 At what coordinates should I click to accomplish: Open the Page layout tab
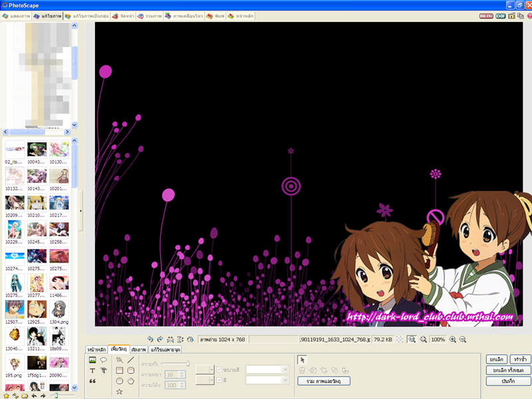click(x=123, y=16)
